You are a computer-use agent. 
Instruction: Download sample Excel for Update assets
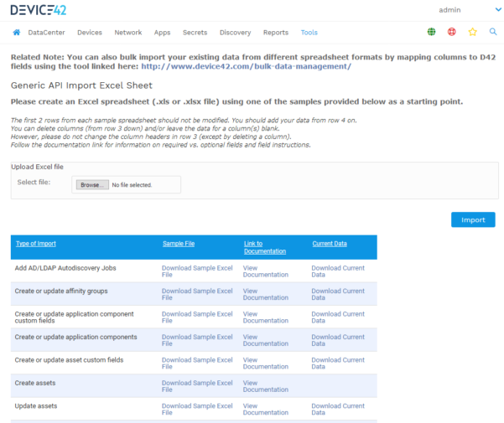coord(197,410)
